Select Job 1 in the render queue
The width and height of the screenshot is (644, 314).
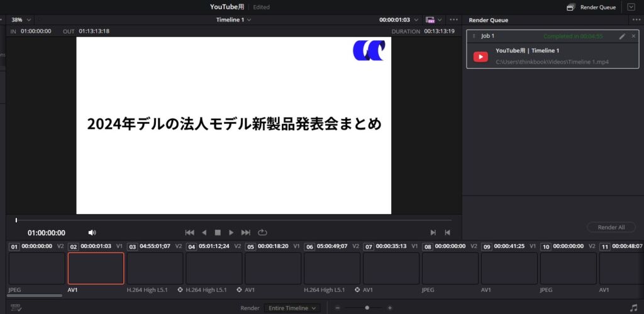[x=553, y=48]
